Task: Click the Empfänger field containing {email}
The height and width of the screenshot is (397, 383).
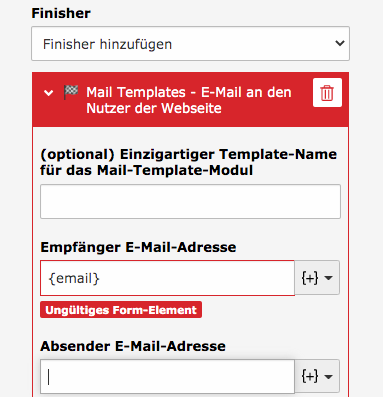Action: 167,278
